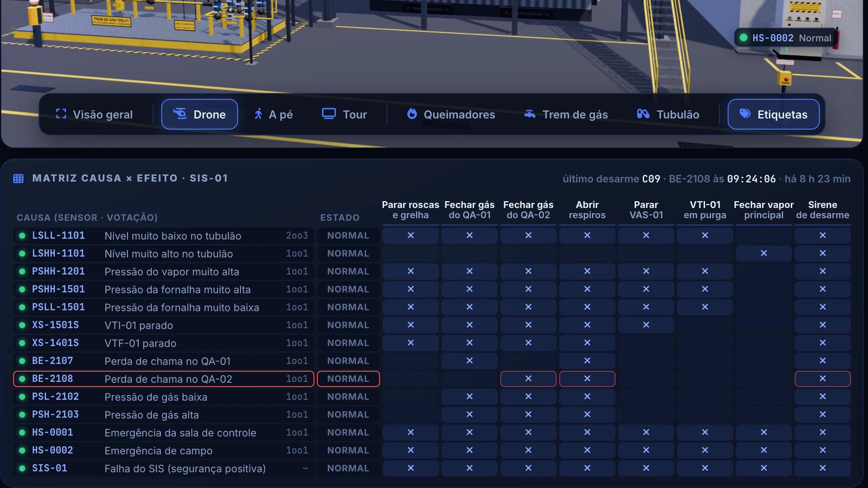This screenshot has height=488, width=868.
Task: Start the Tour mode
Action: 344,114
